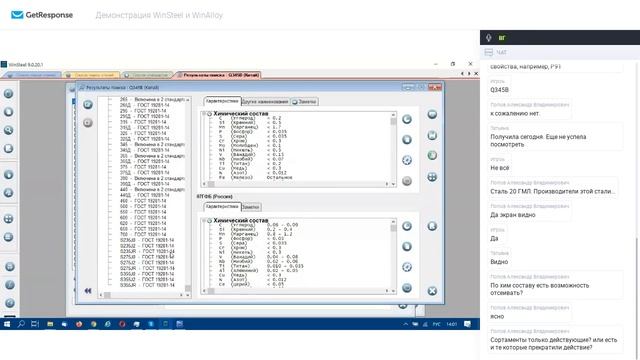Select tree row 345Д - ГОСТ 19281-14
This screenshot has height=360, width=640.
pyautogui.click(x=144, y=150)
